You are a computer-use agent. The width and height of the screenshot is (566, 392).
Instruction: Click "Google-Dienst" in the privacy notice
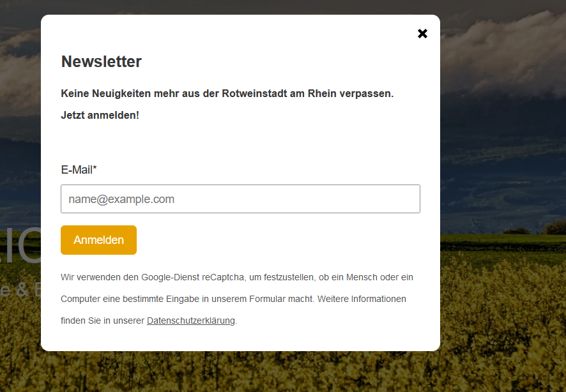pos(171,278)
